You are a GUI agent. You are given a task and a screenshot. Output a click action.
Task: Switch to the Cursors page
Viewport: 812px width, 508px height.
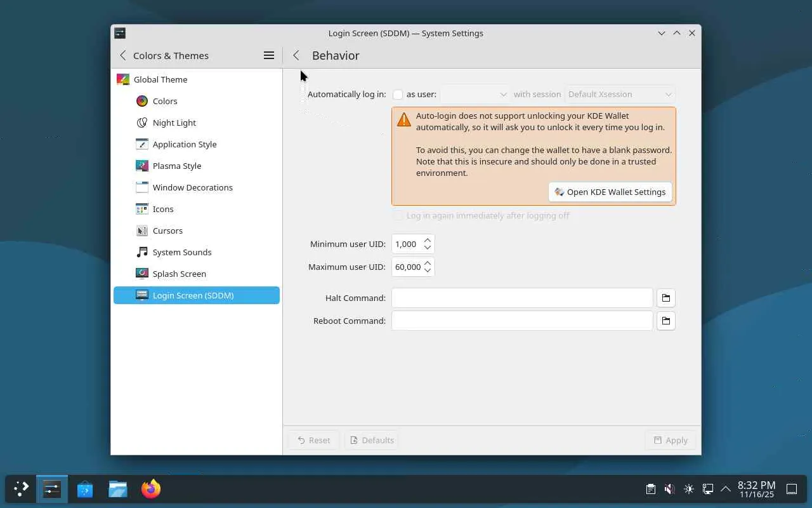tap(197, 231)
